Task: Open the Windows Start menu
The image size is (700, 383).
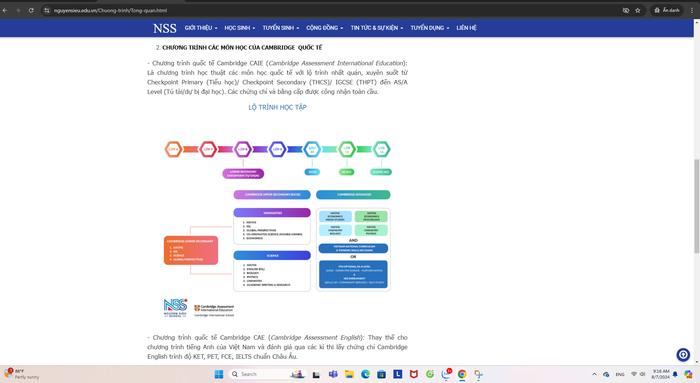Action: (x=219, y=374)
